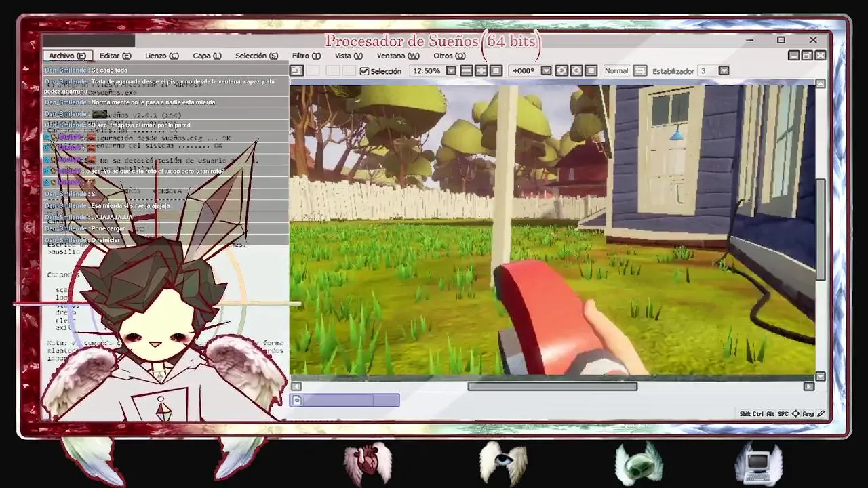The height and width of the screenshot is (488, 868).
Task: Click the canvas vertical scrollbar thumb
Action: (821, 229)
